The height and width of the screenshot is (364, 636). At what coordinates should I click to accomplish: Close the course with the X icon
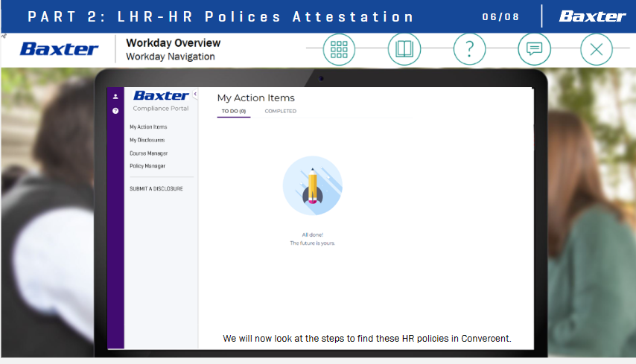tap(597, 49)
